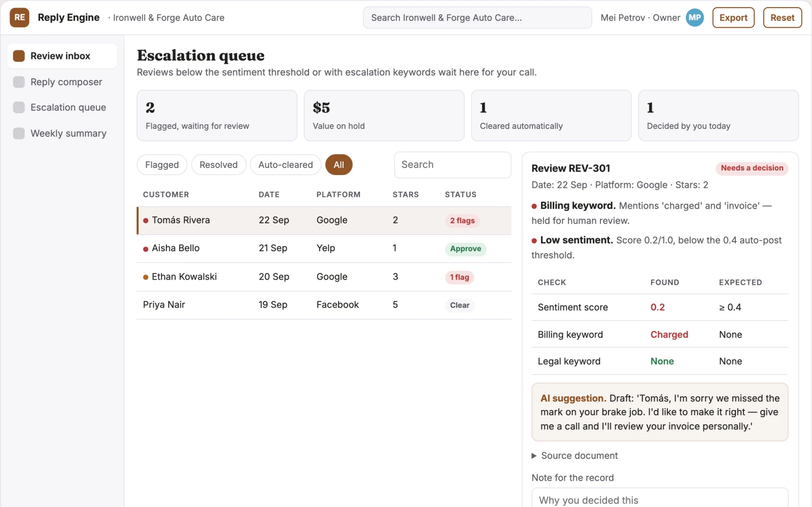Open the MP user avatar
Viewport: 812px width, 507px height.
(x=695, y=18)
